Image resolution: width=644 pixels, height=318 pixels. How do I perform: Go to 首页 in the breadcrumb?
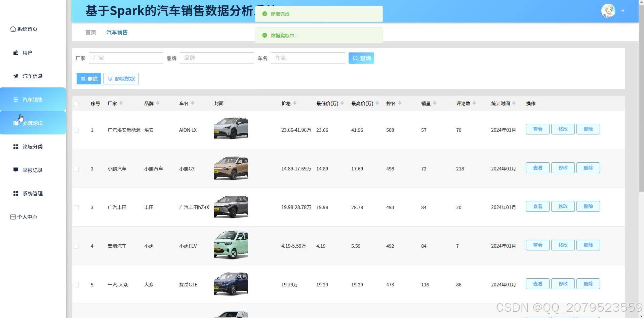coord(91,32)
